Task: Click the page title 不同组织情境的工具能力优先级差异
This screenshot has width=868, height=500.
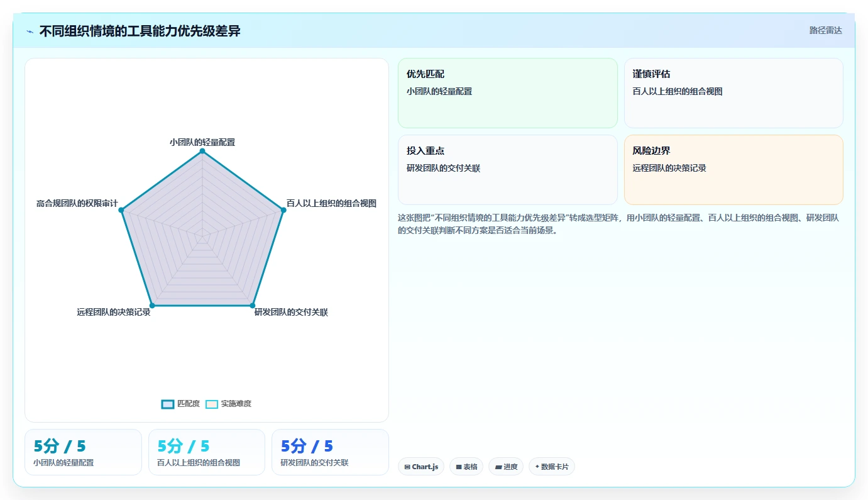Action: [x=140, y=31]
